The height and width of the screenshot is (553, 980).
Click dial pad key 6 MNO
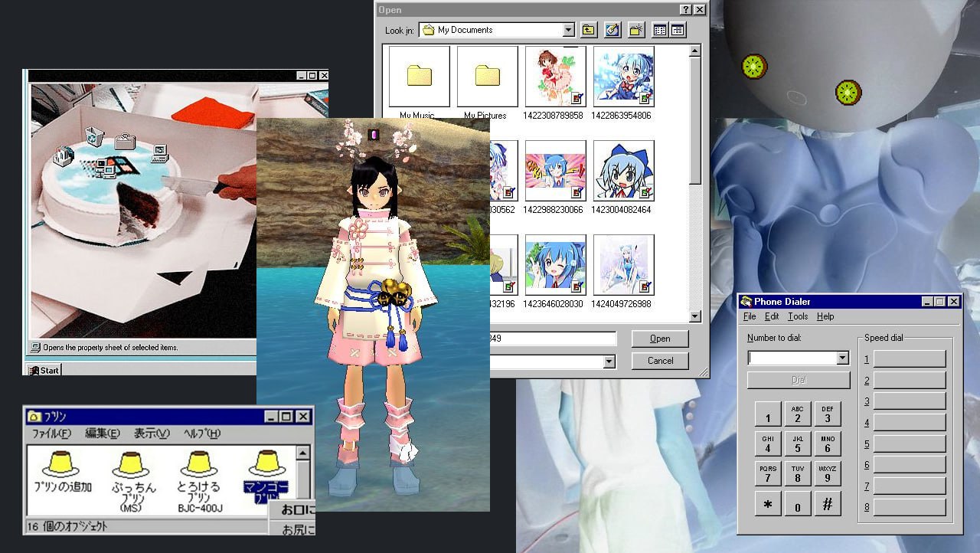point(828,444)
